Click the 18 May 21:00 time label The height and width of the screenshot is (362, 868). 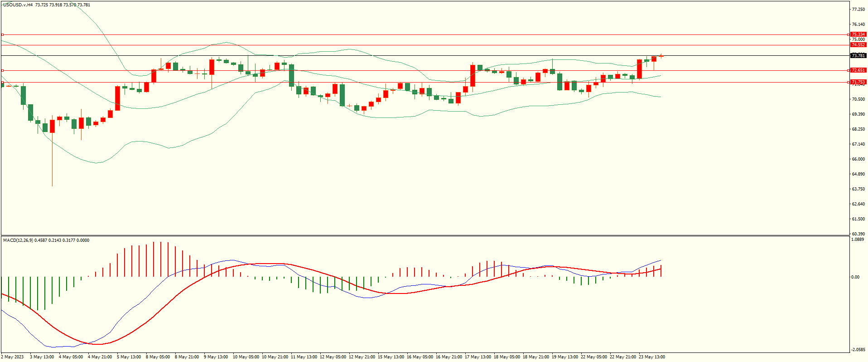536,357
